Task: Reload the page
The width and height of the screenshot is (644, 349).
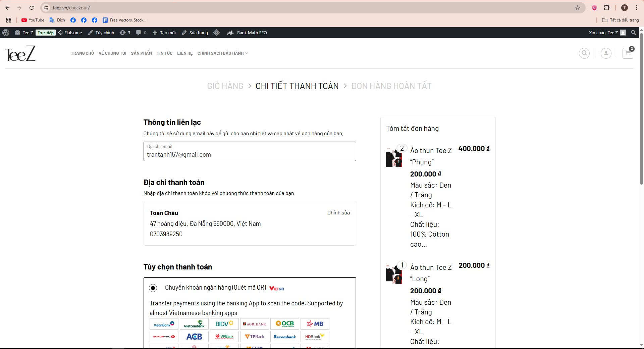Action: point(32,8)
